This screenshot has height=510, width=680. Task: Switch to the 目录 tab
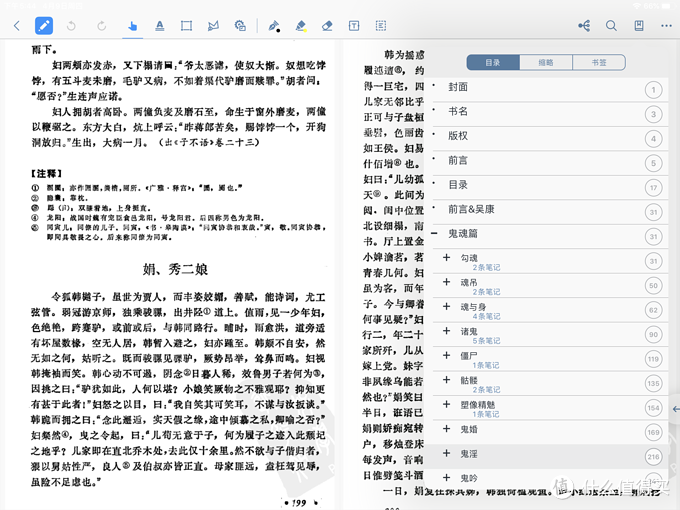coord(493,62)
